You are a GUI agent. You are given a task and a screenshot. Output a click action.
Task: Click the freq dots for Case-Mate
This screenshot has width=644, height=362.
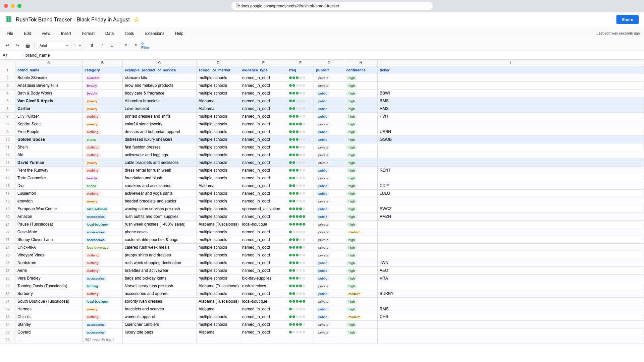pyautogui.click(x=297, y=232)
